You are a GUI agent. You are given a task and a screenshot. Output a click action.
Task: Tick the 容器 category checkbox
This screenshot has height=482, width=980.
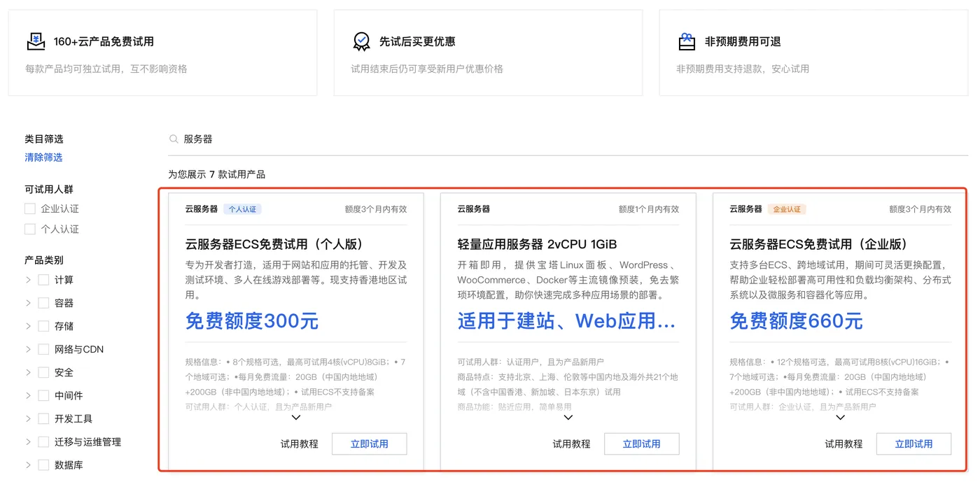coord(43,303)
